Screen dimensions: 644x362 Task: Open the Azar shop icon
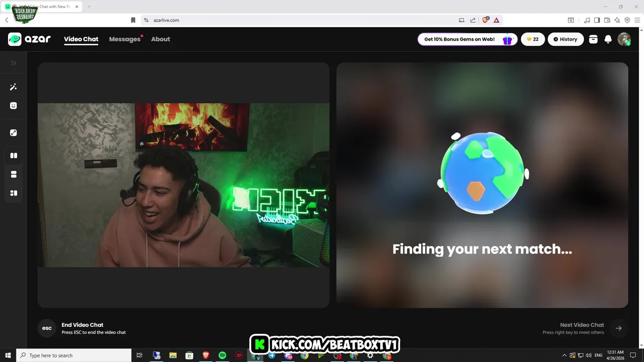coord(593,39)
